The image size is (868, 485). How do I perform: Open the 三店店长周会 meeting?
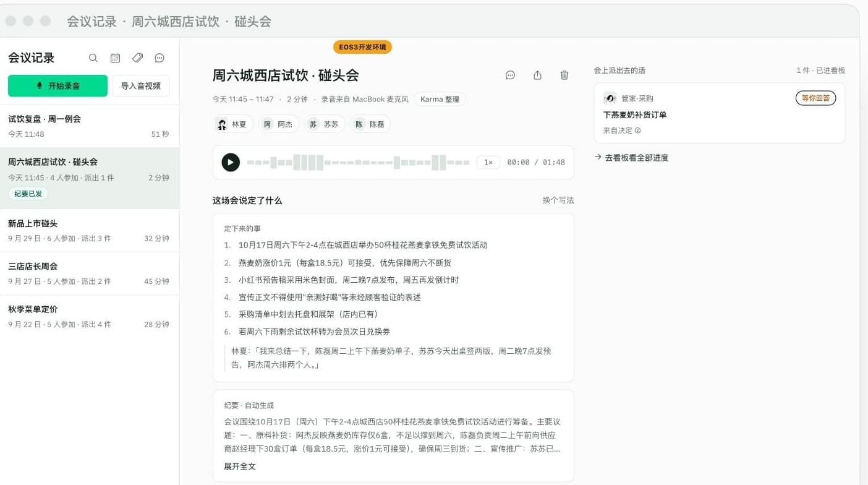point(90,273)
